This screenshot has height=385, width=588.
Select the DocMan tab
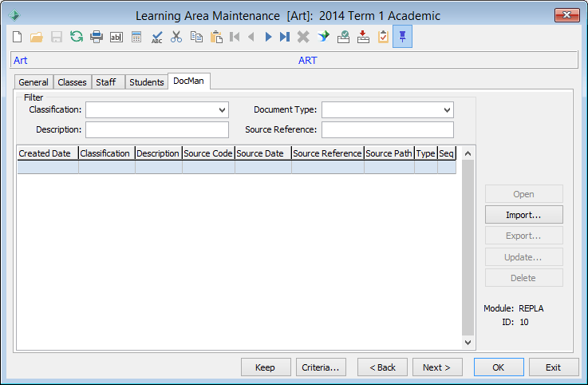pyautogui.click(x=188, y=81)
